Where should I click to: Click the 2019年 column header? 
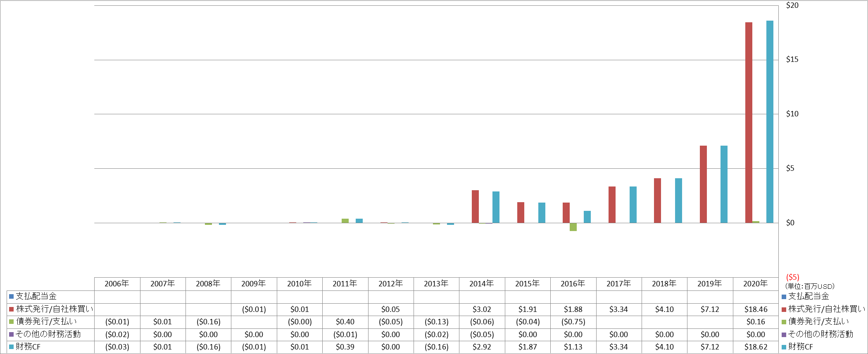[x=710, y=284]
